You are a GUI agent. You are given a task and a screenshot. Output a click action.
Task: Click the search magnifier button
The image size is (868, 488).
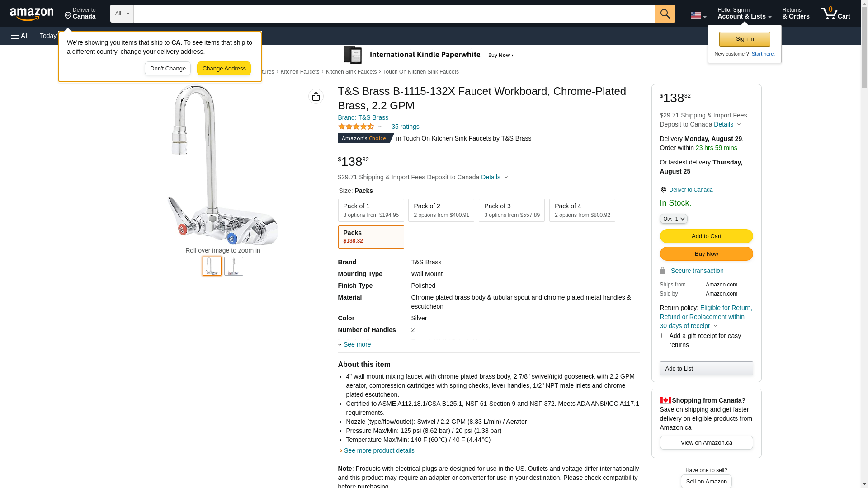click(665, 14)
